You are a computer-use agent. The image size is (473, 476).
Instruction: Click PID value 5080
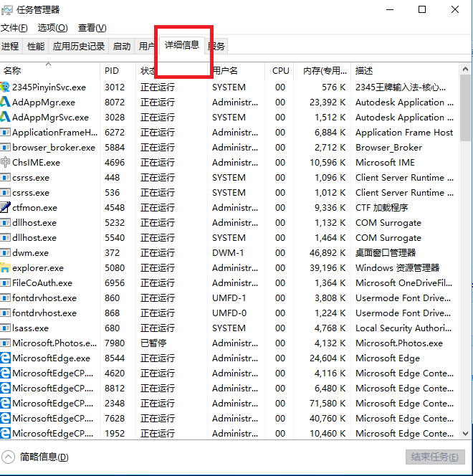tap(115, 268)
